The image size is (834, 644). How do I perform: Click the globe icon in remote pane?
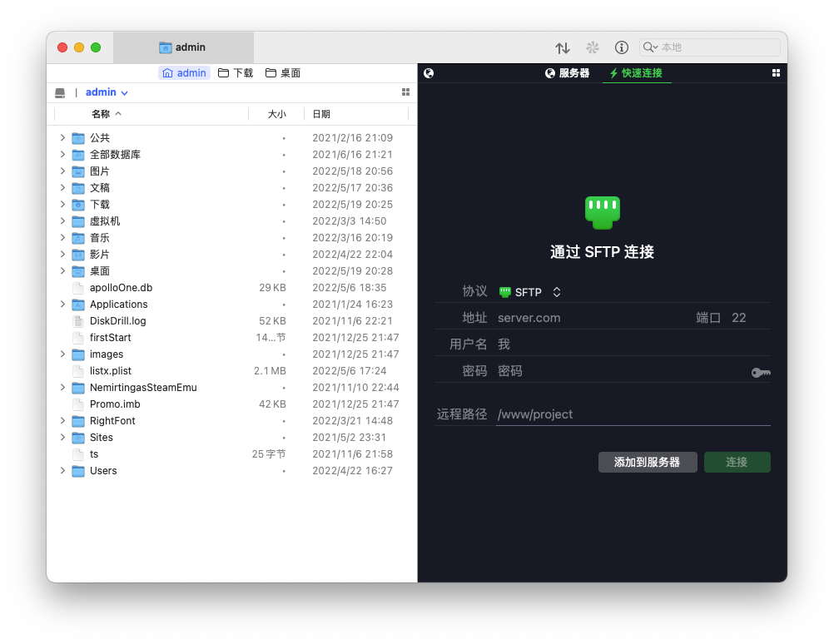[429, 73]
